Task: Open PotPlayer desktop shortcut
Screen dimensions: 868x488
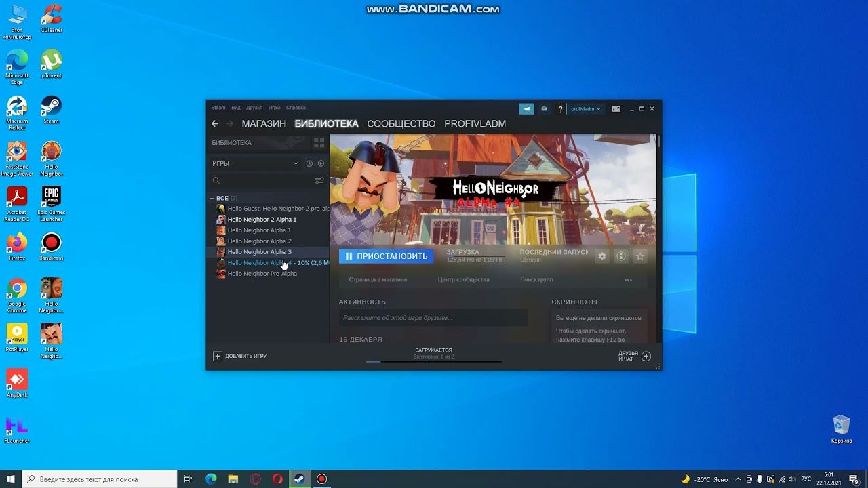Action: click(x=17, y=338)
